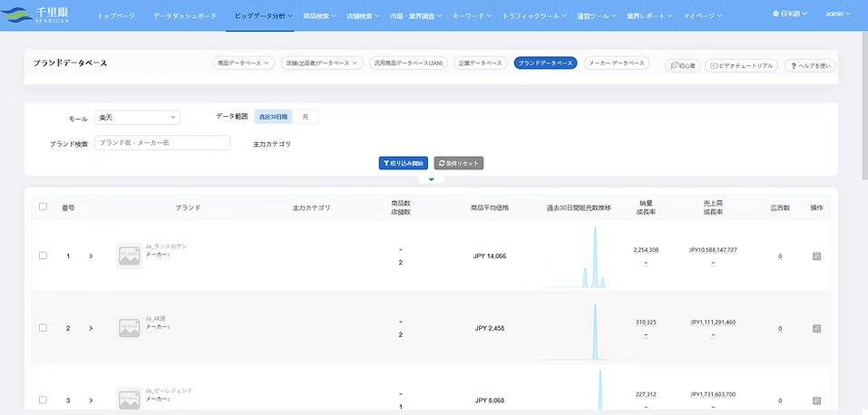Click row 1 sales trend sparkline chart
Viewport: 868px width, 415px height.
click(x=579, y=256)
